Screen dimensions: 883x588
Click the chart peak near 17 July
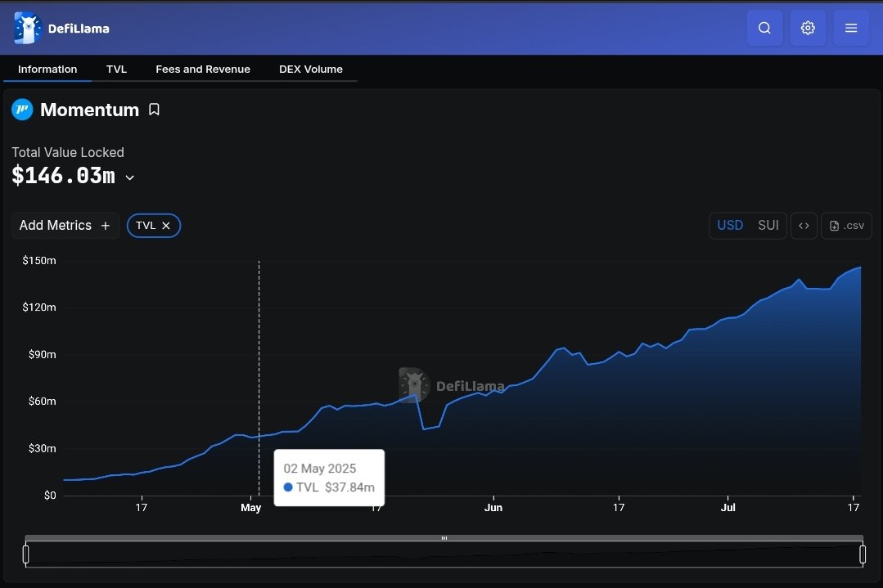(x=860, y=268)
